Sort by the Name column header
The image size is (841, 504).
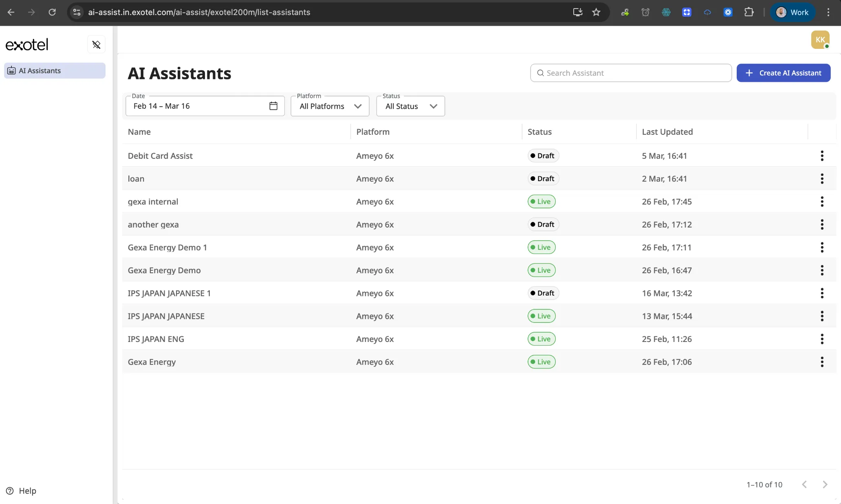pyautogui.click(x=139, y=132)
